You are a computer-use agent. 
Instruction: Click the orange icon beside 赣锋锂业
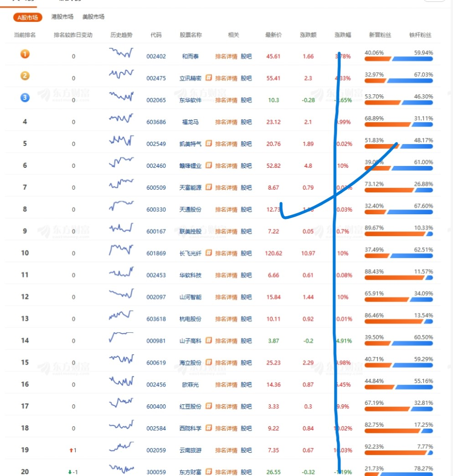(209, 166)
